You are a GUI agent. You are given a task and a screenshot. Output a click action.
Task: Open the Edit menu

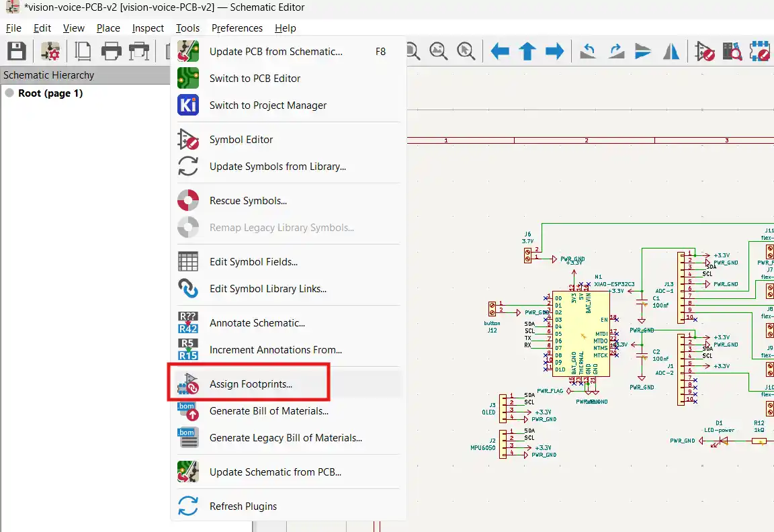[x=42, y=28]
